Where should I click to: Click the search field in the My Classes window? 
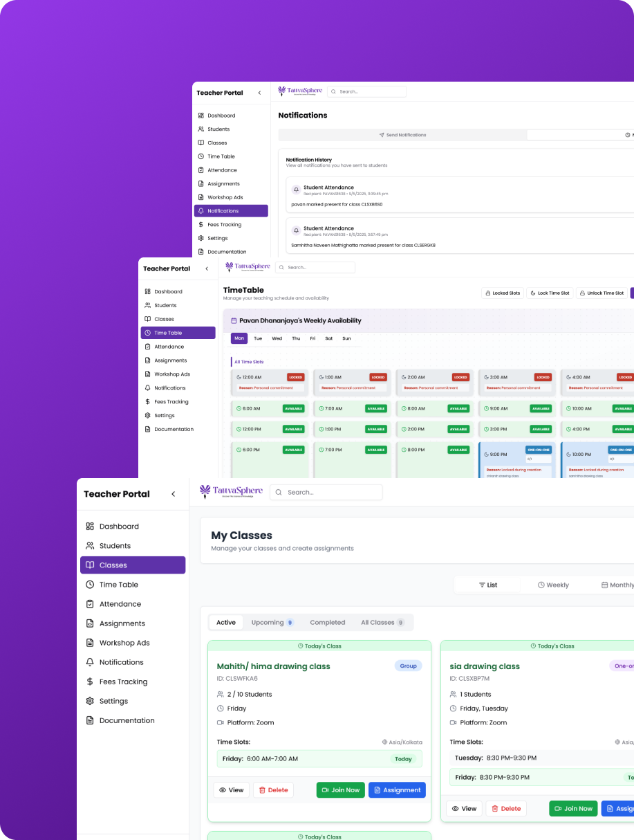click(x=326, y=492)
